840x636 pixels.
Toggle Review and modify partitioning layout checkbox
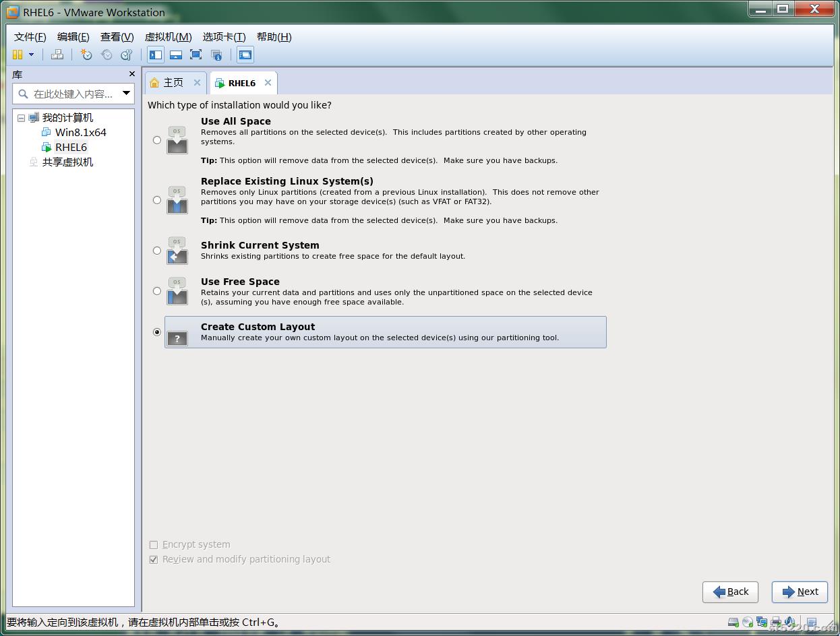[154, 559]
